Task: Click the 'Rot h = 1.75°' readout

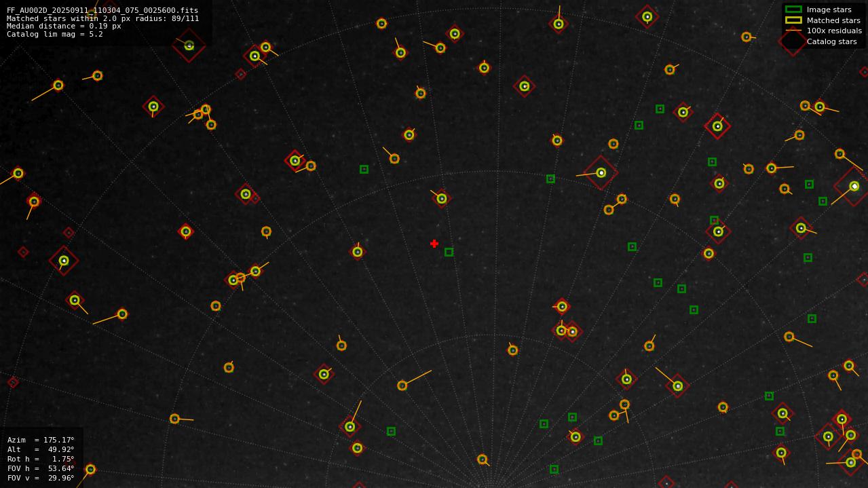Action: point(41,459)
